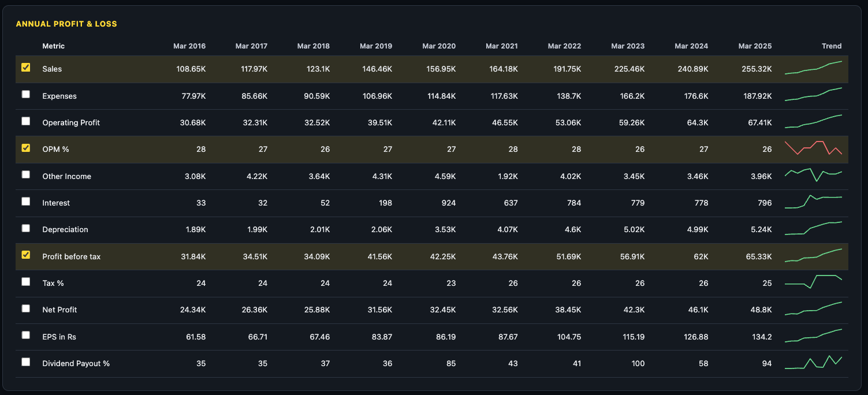Open the red OPM % trend sparkline
The image size is (868, 395).
coord(813,148)
